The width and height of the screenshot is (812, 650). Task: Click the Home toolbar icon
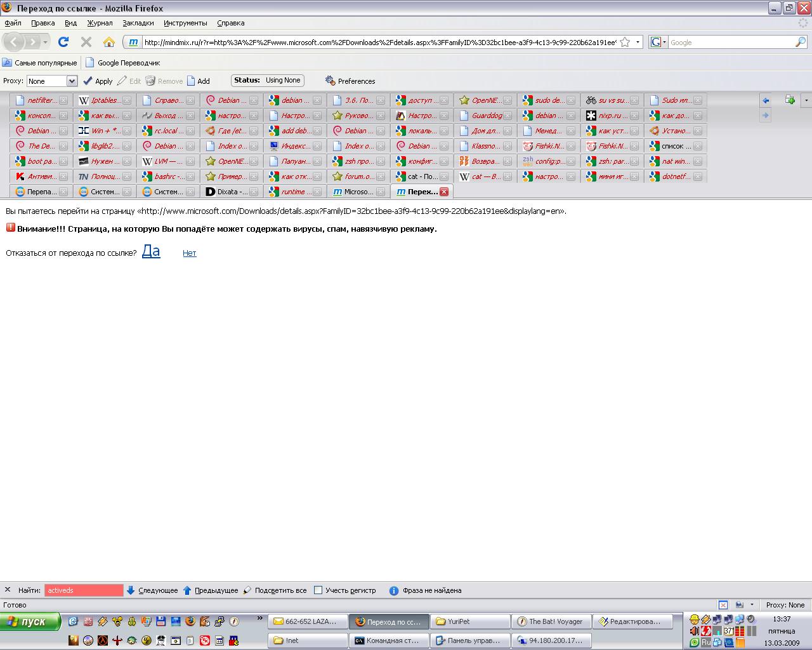point(109,42)
